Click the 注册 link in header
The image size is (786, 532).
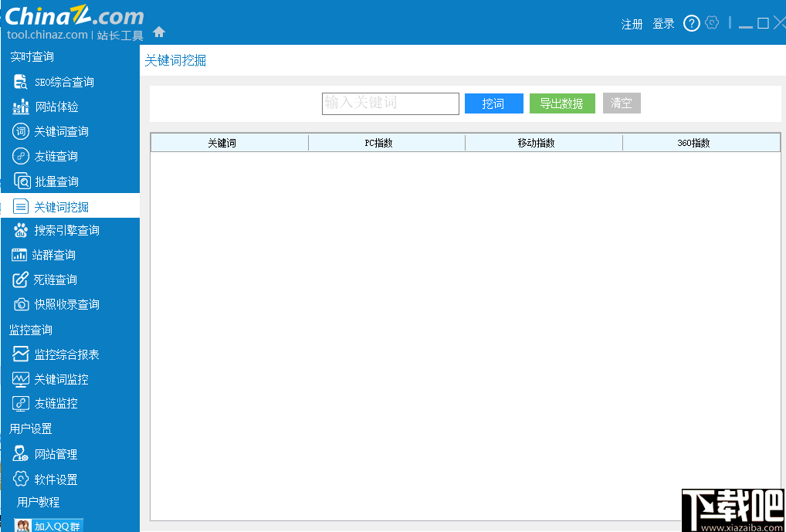[632, 24]
